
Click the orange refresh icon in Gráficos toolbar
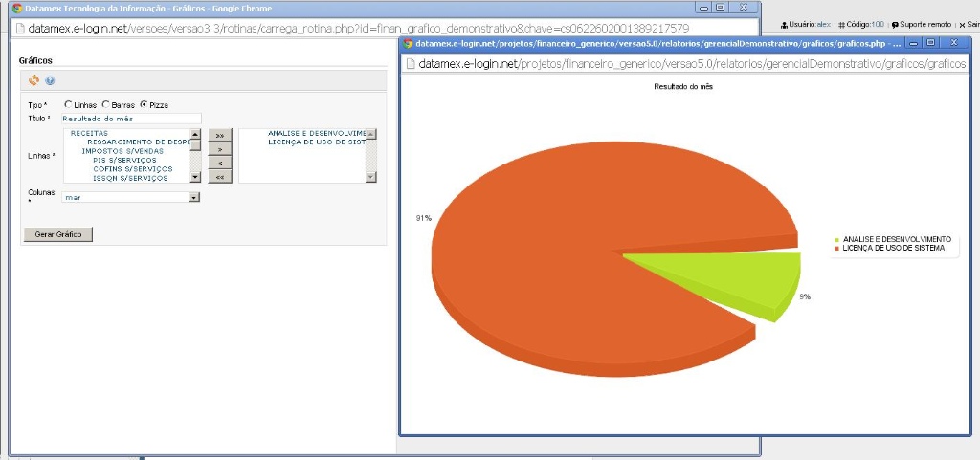(x=33, y=80)
